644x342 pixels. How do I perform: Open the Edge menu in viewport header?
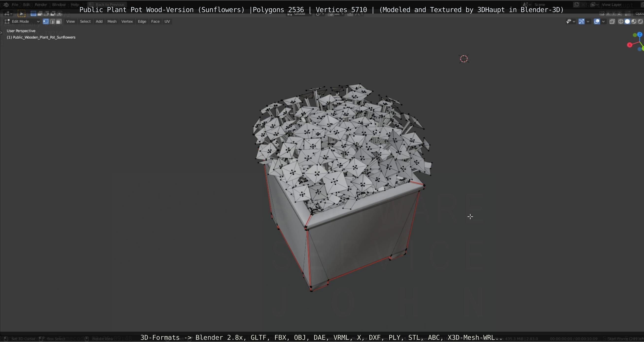click(142, 21)
